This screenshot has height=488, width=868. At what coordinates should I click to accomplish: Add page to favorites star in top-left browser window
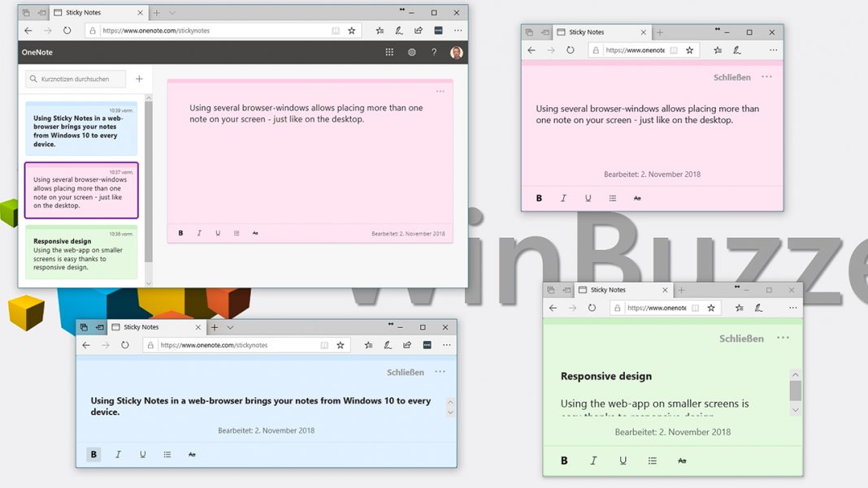click(x=352, y=30)
